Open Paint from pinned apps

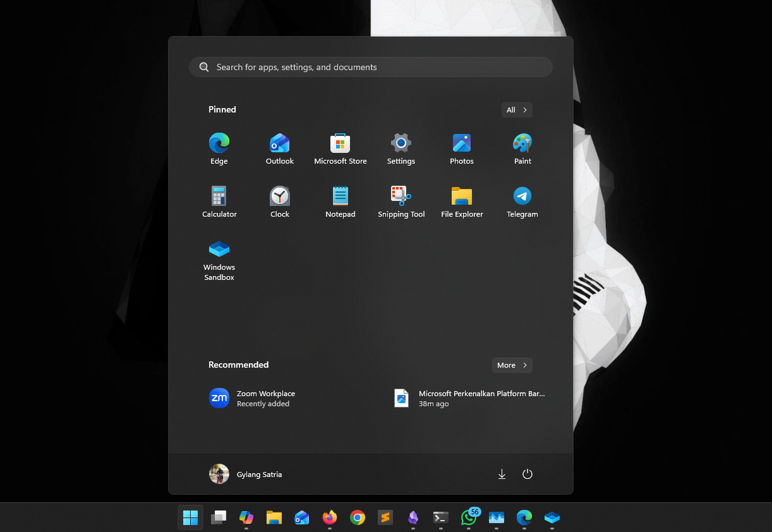pyautogui.click(x=522, y=148)
